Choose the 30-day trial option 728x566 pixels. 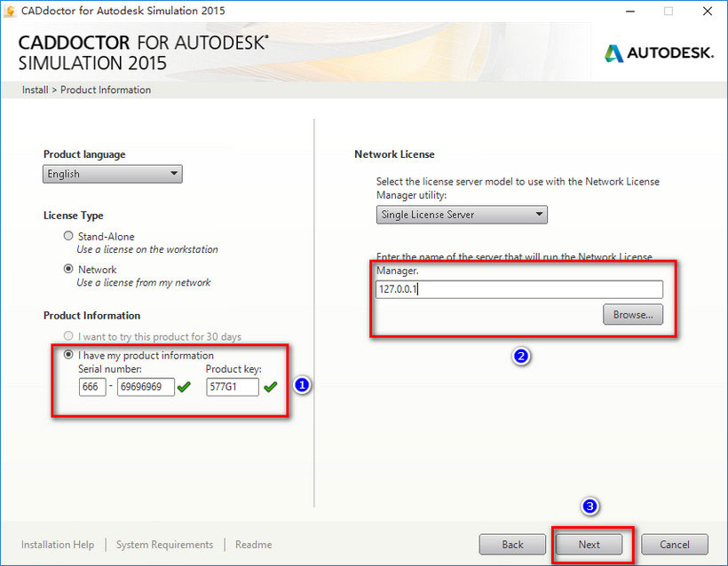68,335
